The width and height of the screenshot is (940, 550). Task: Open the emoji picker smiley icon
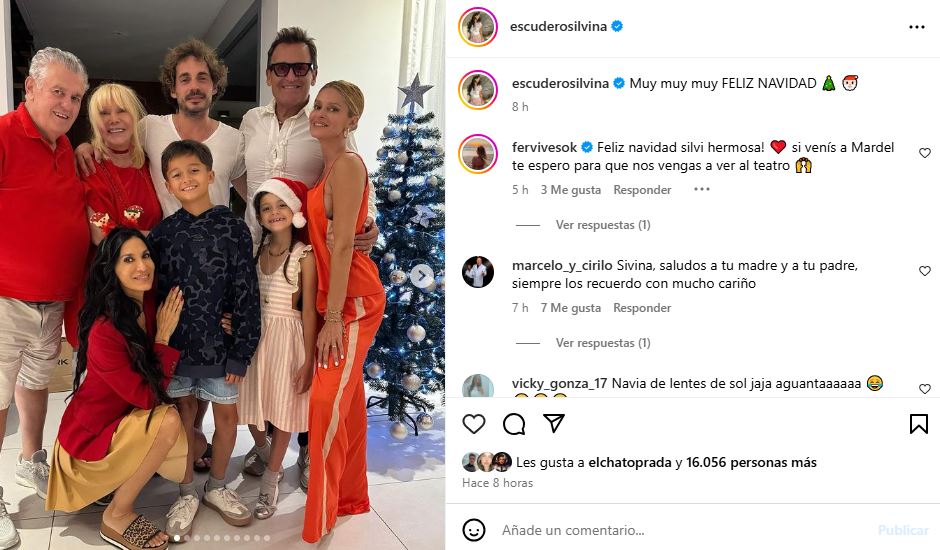click(474, 530)
